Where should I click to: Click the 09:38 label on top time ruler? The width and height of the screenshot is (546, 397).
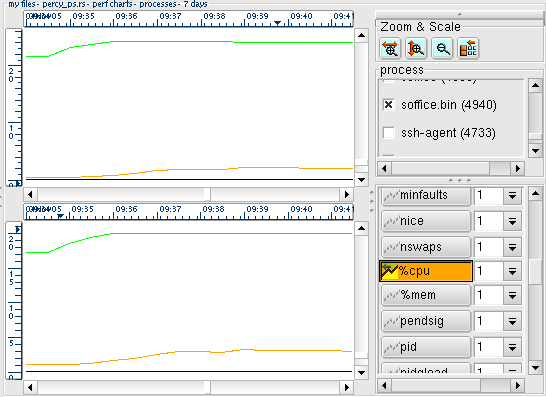coord(214,16)
